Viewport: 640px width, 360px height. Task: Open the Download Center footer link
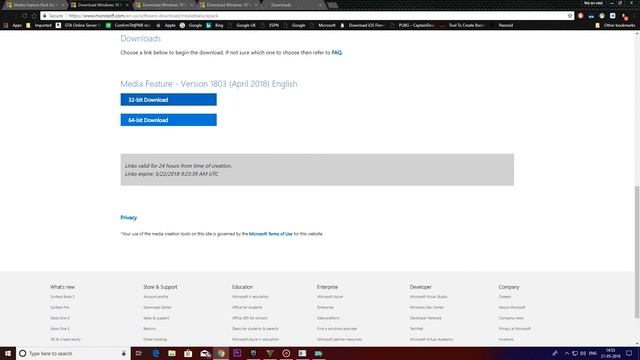(157, 307)
